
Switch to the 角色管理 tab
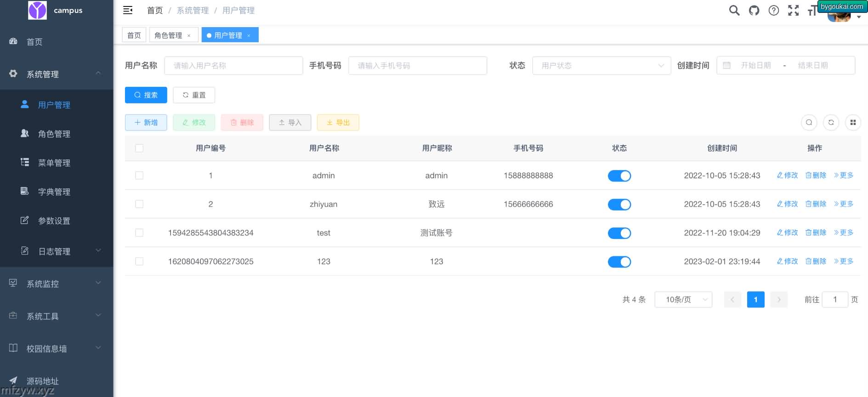pyautogui.click(x=169, y=35)
